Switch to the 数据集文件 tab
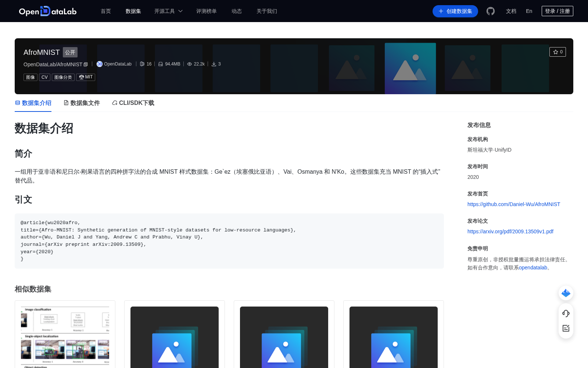This screenshot has height=368, width=588. [82, 103]
